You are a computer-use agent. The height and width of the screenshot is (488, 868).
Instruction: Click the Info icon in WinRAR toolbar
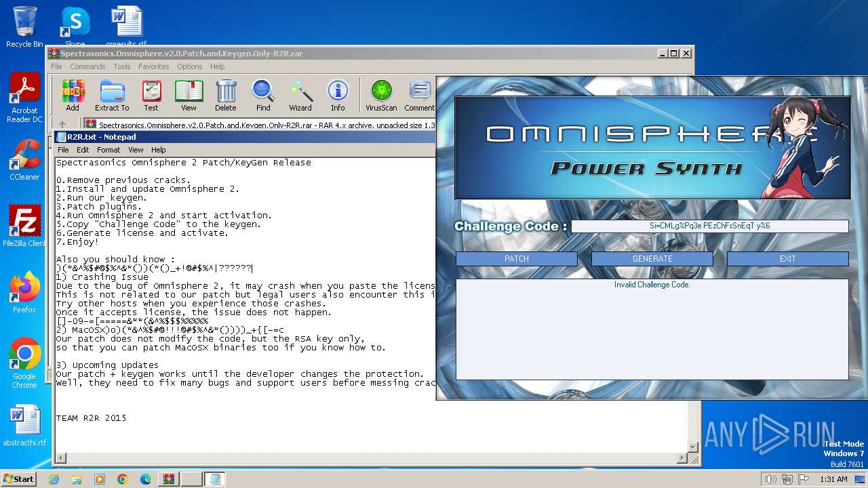coord(338,95)
